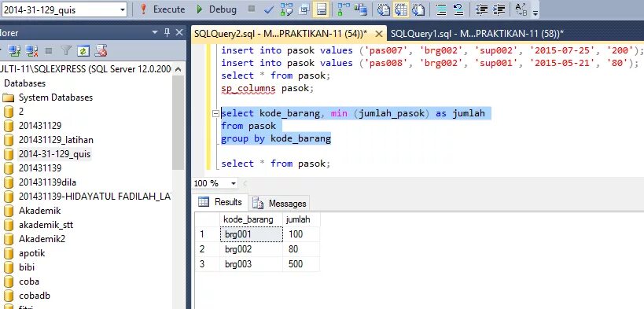Click the Object Explorer stop icon
This screenshot has height=309, width=644.
click(49, 51)
